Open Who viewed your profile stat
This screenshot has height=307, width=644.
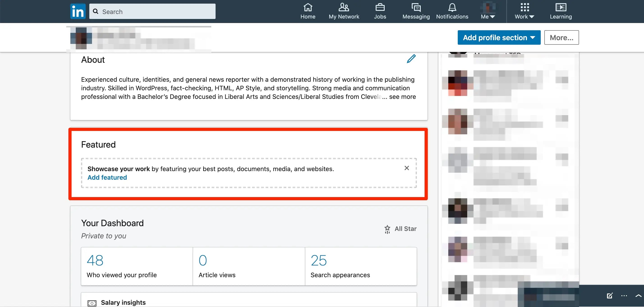coord(137,266)
